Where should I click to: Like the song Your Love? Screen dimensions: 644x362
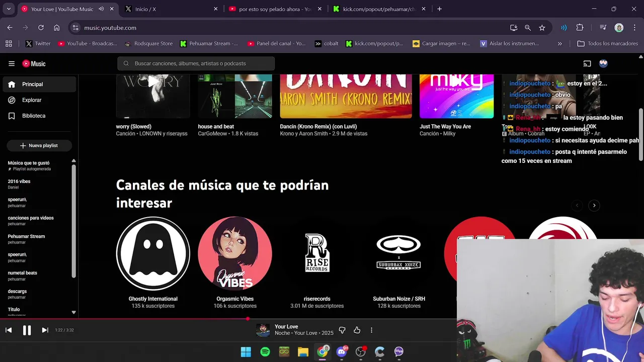point(357,330)
